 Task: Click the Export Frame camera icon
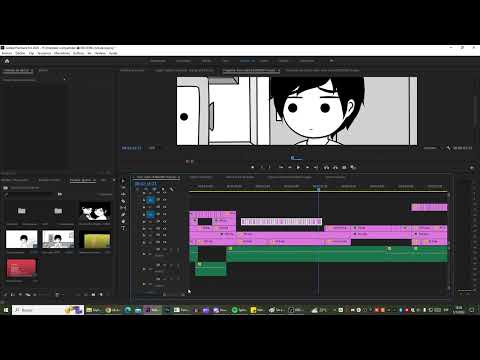click(x=344, y=167)
